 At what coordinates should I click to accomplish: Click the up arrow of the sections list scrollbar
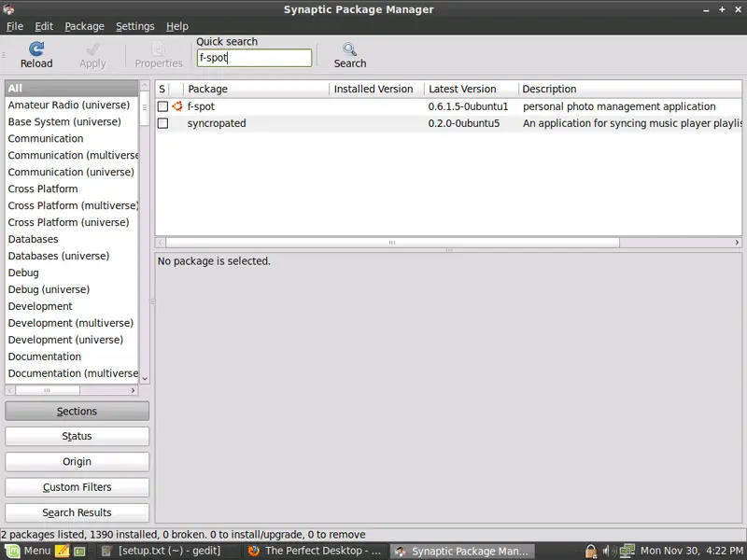point(145,86)
